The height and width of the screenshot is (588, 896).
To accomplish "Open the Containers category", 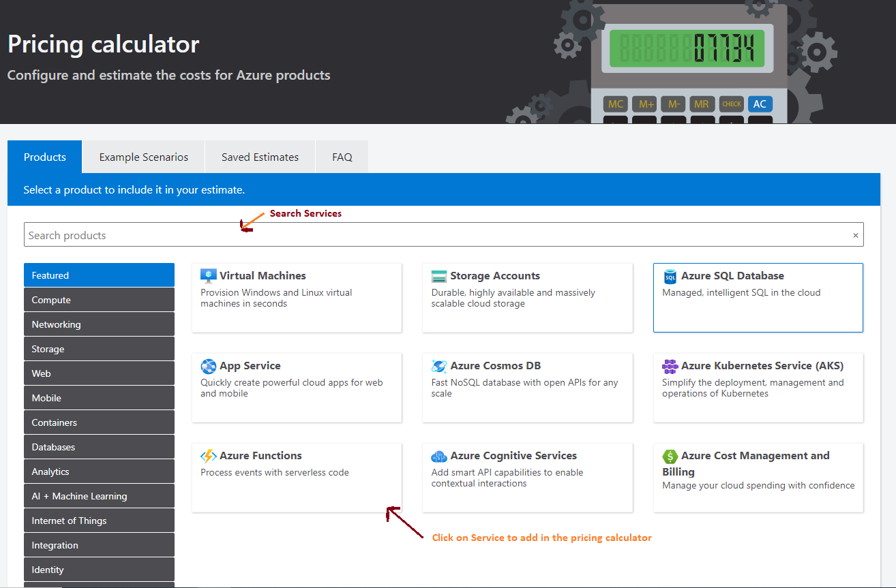I will tap(99, 422).
